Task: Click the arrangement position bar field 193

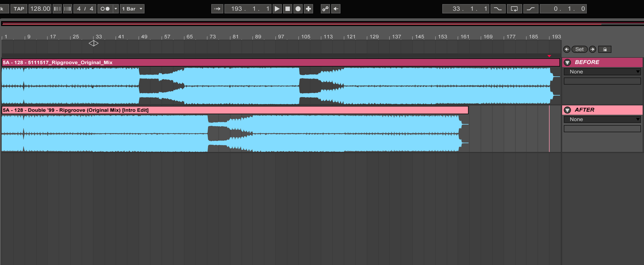Action: [236, 9]
